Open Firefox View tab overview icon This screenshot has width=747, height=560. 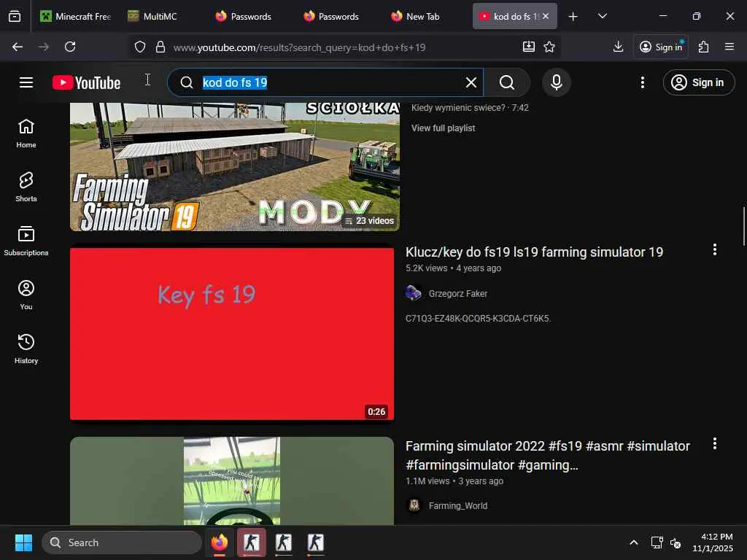(15, 16)
